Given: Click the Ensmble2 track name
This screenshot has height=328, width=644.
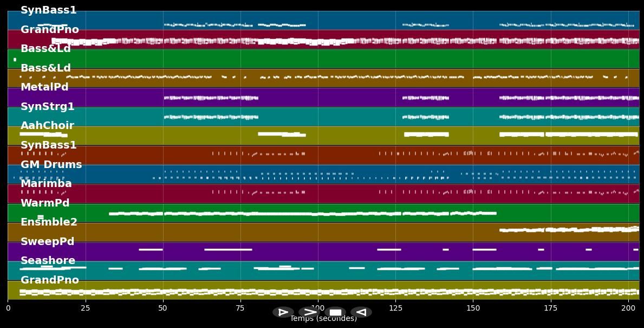Looking at the screenshot, I should 49,222.
